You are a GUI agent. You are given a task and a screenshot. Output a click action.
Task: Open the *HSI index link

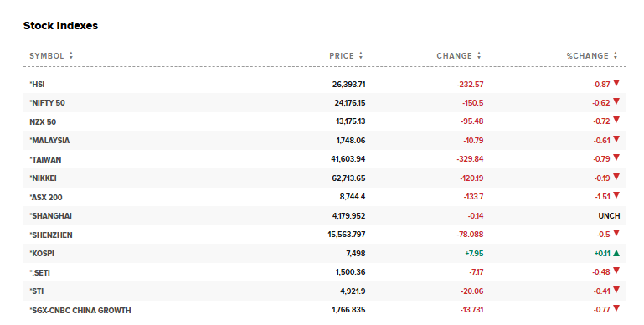[x=37, y=85]
